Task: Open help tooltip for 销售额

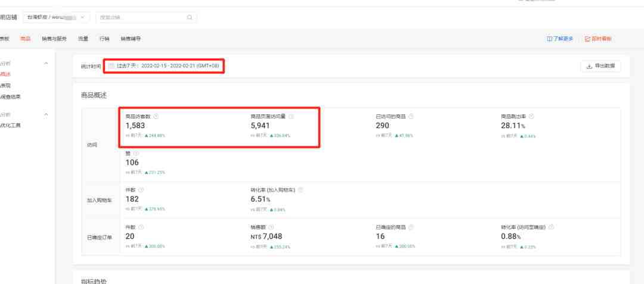Action: point(271,227)
